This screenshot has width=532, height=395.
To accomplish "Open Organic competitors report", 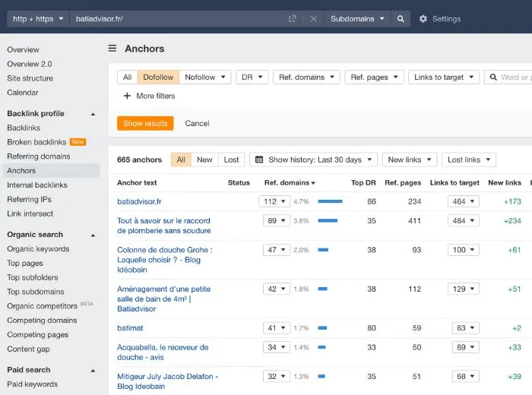I will click(42, 306).
